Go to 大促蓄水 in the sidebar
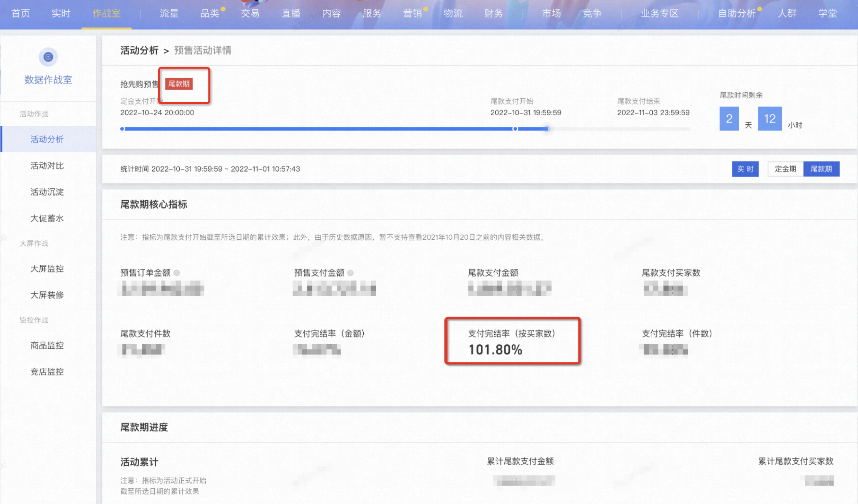 click(47, 218)
